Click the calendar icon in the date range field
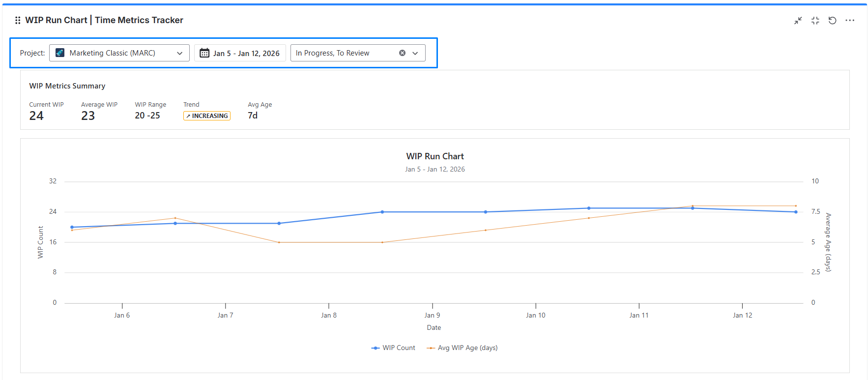The image size is (868, 380). [x=204, y=53]
